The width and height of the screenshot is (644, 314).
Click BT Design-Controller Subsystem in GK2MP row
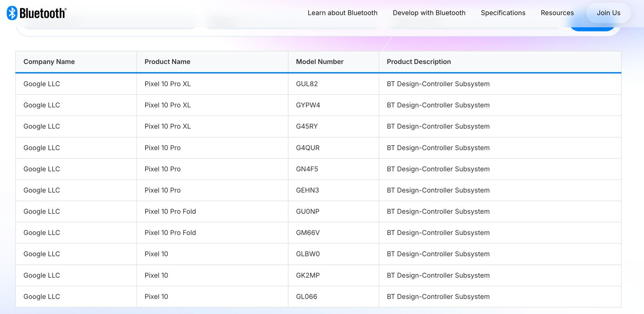point(438,275)
